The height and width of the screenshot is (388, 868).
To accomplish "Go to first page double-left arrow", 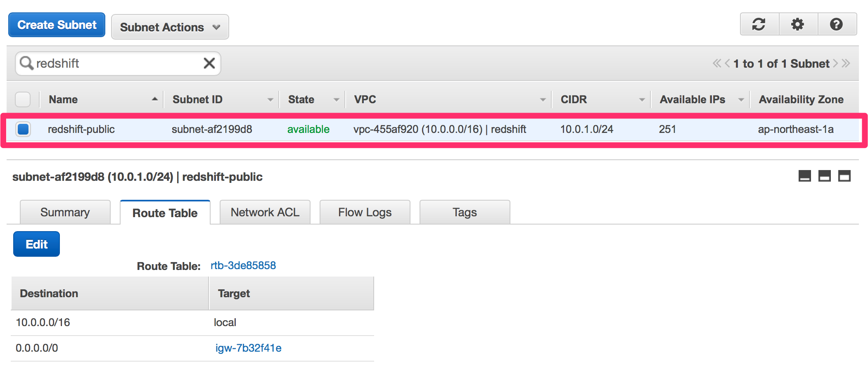I will click(x=716, y=63).
